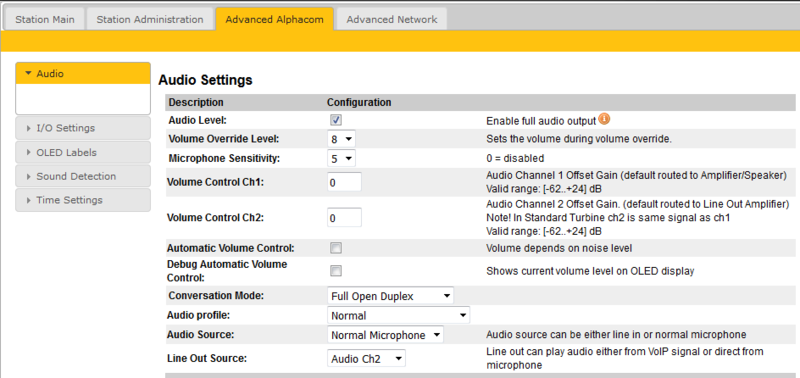Click the 'Automatic Volume Control:' label
The width and height of the screenshot is (800, 378).
coord(231,248)
